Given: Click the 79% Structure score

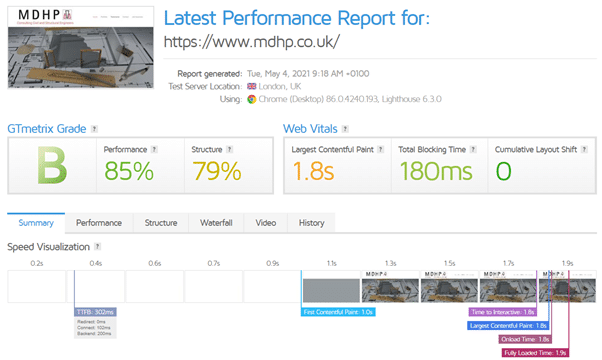Looking at the screenshot, I should (x=217, y=171).
